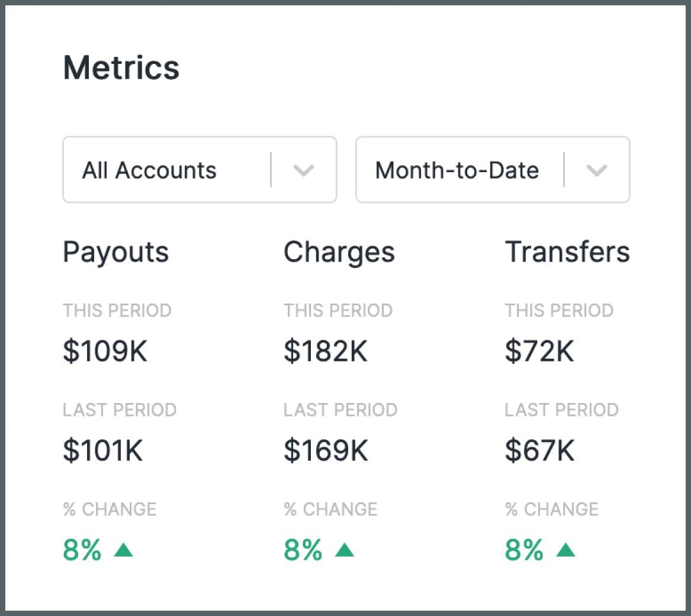Select the green 8% change value under Transfers
The width and height of the screenshot is (691, 616).
(523, 550)
